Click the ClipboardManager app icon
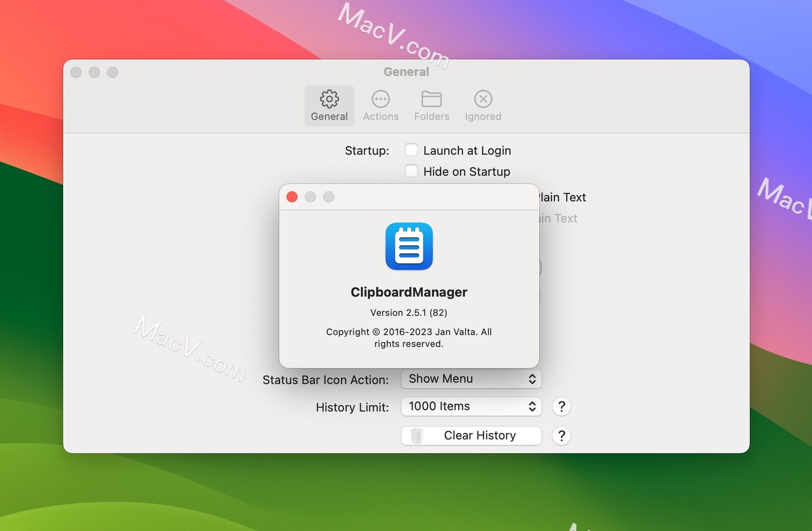Viewport: 812px width, 531px height. point(409,246)
